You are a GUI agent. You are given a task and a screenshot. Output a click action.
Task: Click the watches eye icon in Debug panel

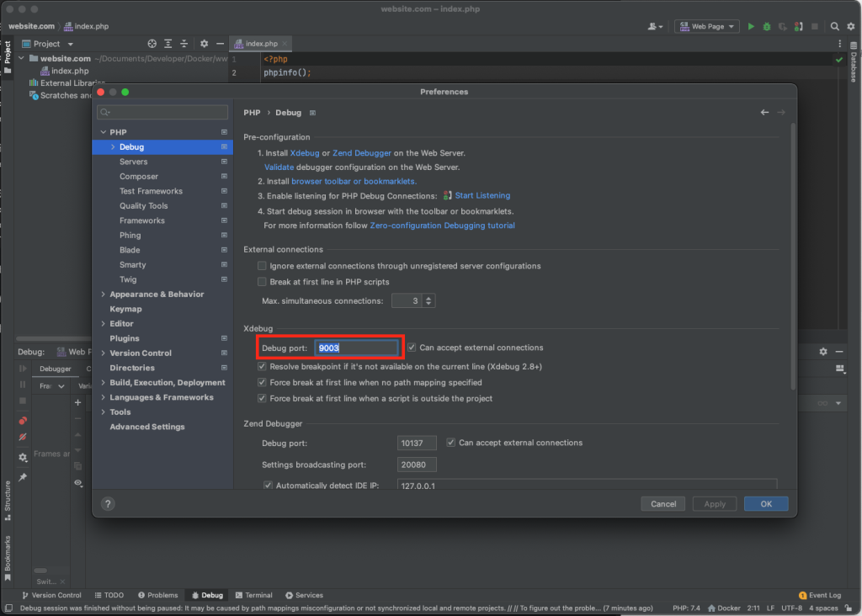[78, 483]
